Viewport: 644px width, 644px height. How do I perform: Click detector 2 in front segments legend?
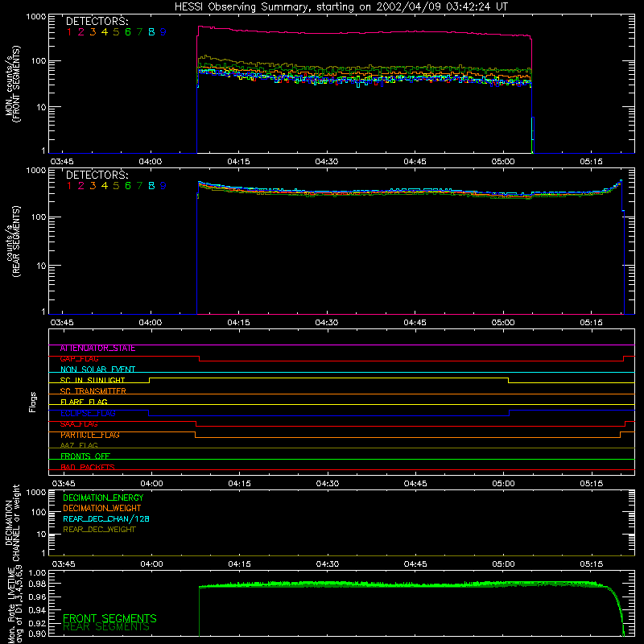click(x=81, y=32)
